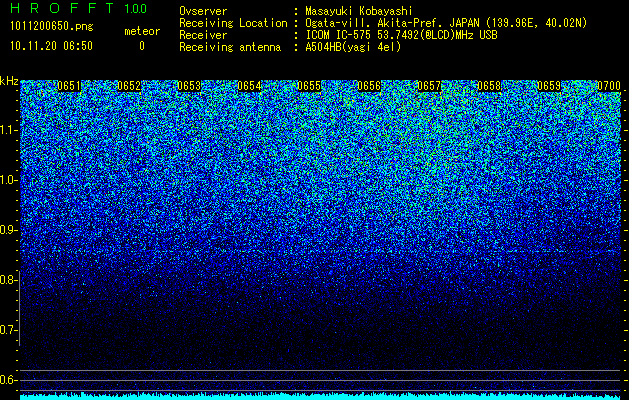Click the cyan signal level strip at bottom
Screen dimensions: 629x400
point(321,397)
